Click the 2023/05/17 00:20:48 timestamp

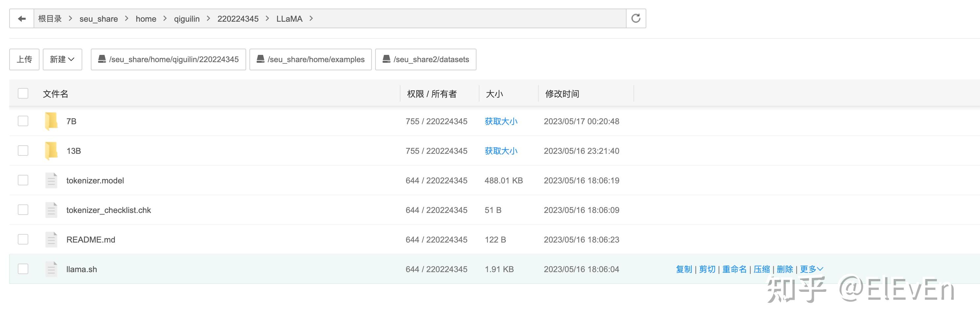(x=582, y=121)
